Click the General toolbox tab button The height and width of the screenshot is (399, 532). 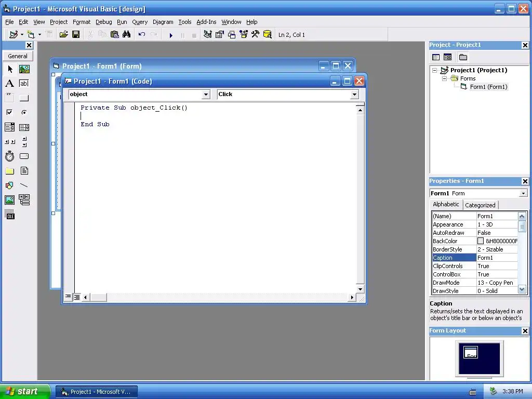click(x=18, y=56)
